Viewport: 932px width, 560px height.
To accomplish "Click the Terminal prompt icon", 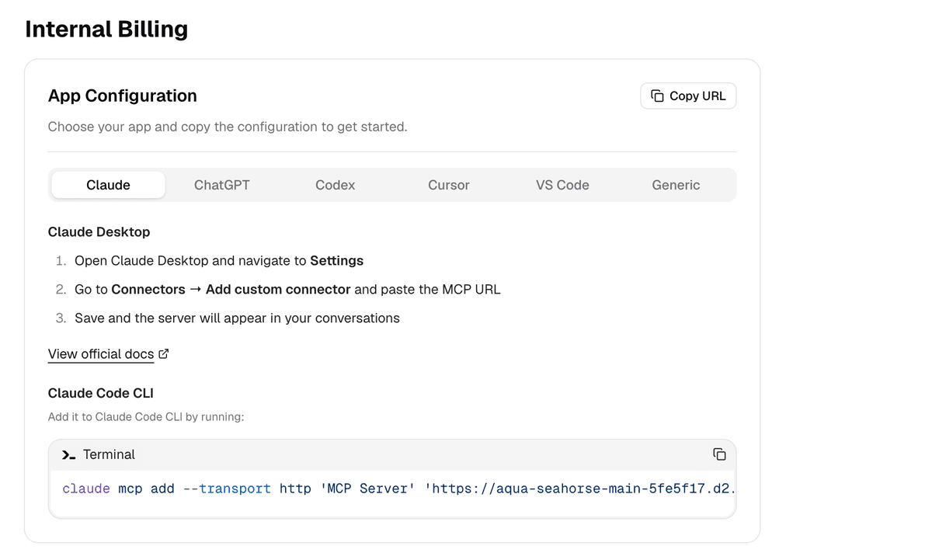I will [x=68, y=455].
